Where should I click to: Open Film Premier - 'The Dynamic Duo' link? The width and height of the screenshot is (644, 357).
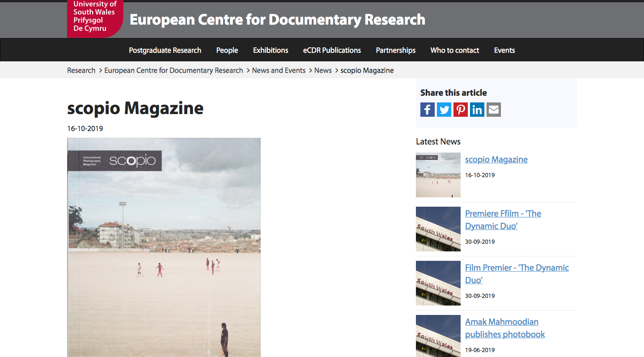pos(517,274)
